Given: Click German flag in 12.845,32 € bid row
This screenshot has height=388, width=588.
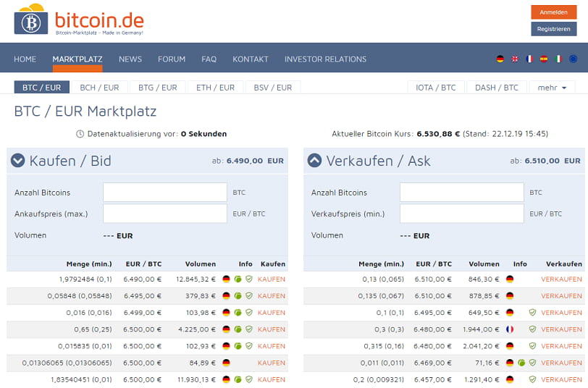Looking at the screenshot, I should coord(226,279).
